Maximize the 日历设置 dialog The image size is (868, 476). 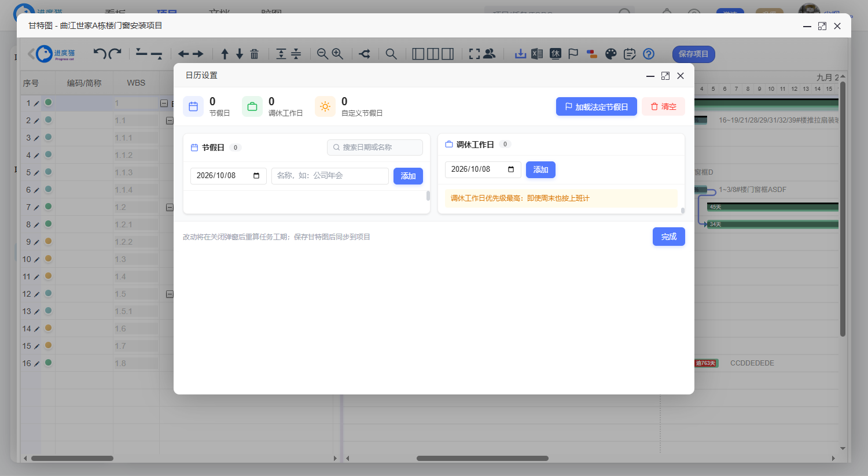(x=665, y=76)
